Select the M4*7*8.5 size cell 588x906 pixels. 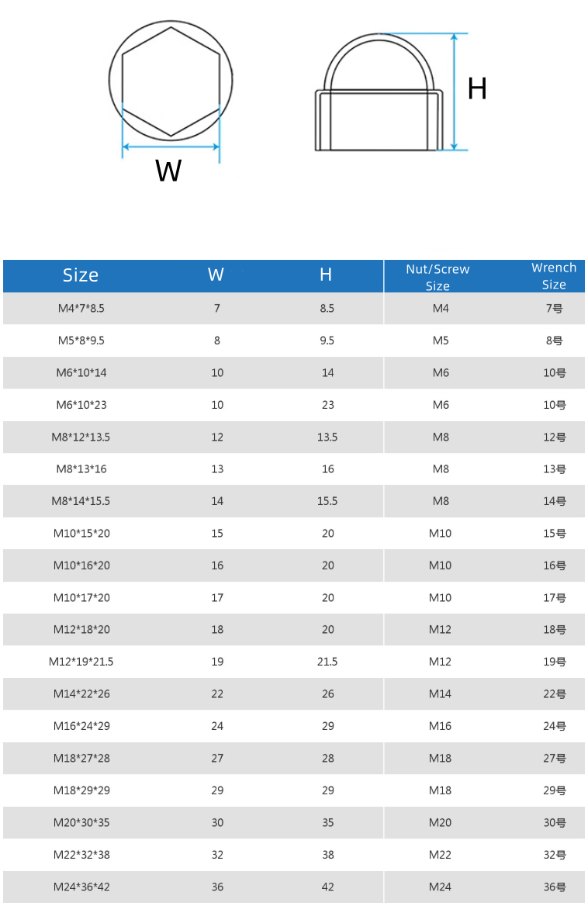81,309
